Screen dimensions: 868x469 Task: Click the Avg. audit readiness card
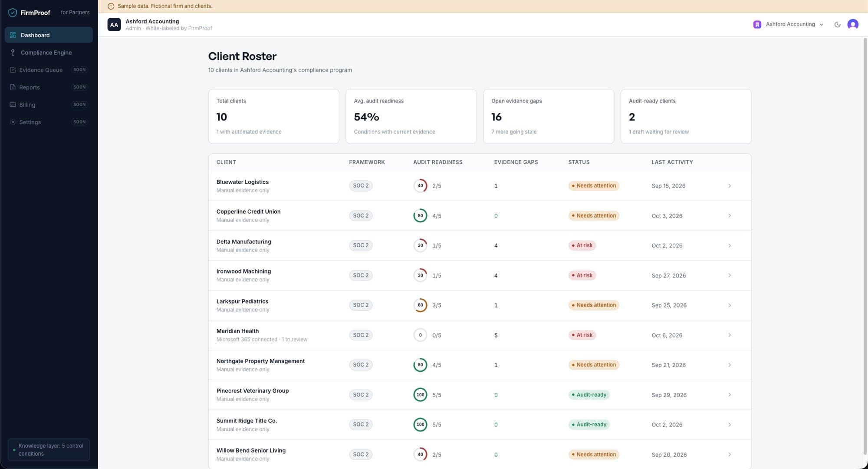[411, 116]
